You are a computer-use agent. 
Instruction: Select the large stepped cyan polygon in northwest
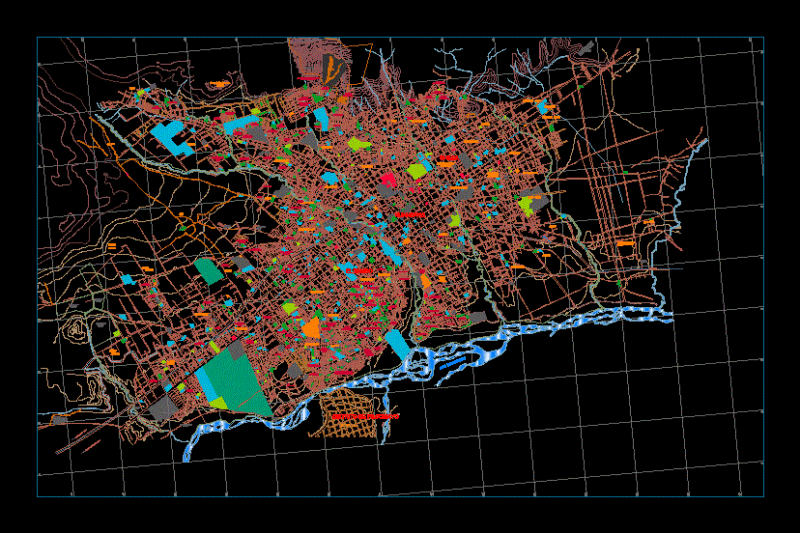point(172,138)
